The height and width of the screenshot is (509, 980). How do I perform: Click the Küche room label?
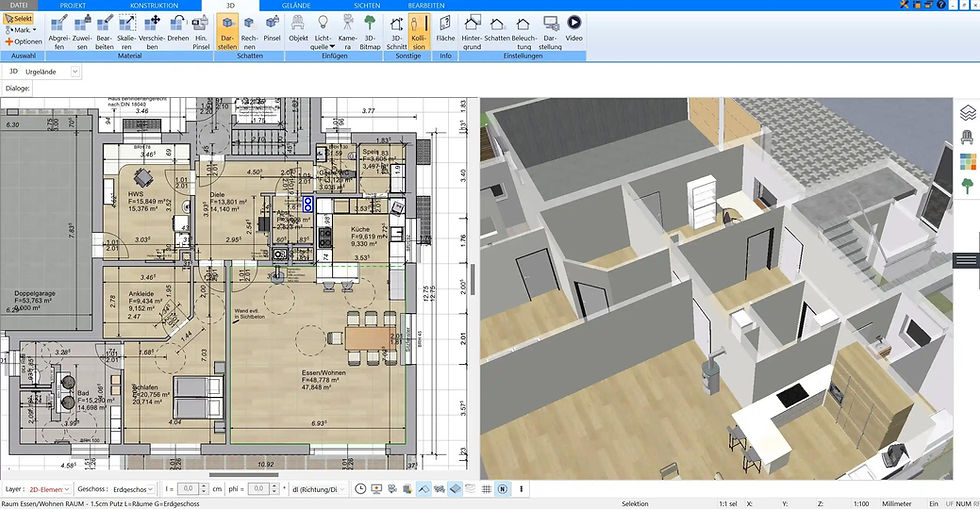tap(360, 229)
